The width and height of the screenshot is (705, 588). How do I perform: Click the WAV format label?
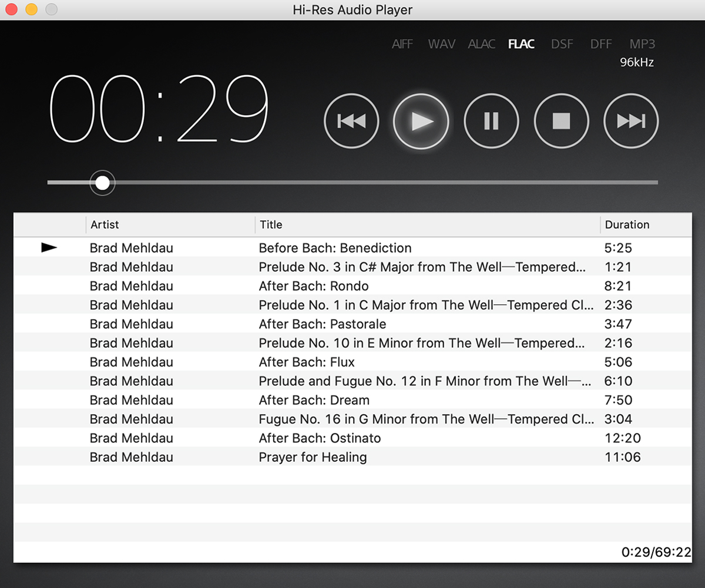(x=442, y=44)
